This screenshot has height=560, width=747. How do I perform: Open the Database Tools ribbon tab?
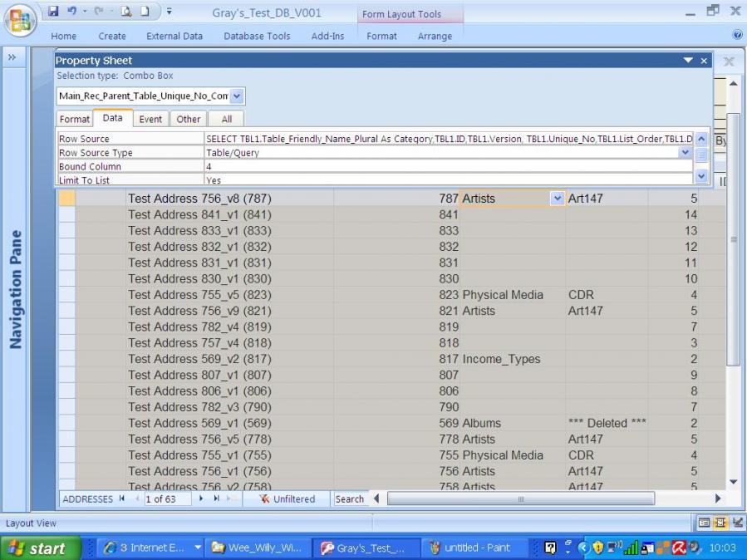point(257,36)
